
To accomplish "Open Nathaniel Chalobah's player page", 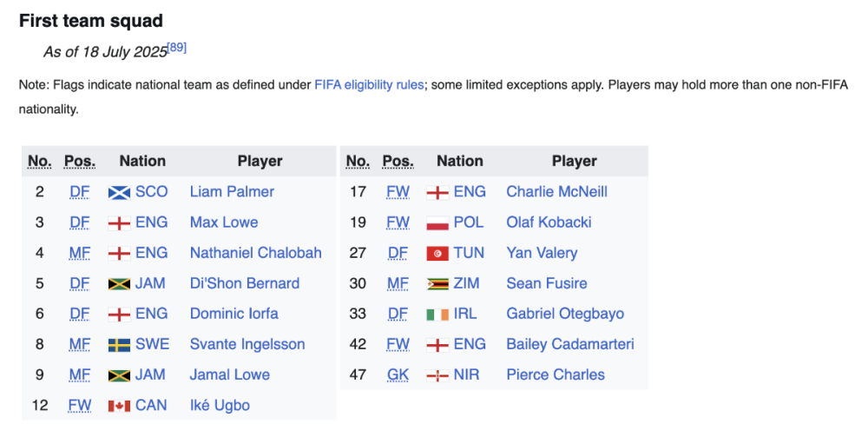I will pos(255,253).
